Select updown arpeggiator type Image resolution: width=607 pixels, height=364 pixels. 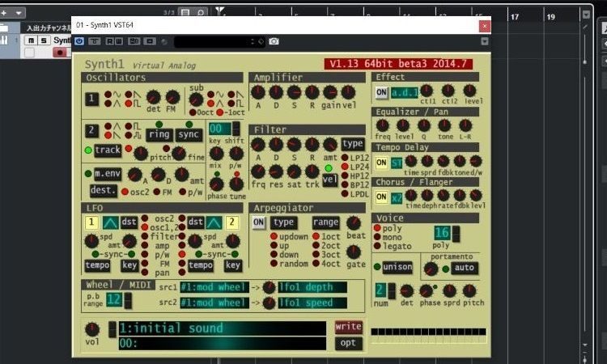pos(274,236)
